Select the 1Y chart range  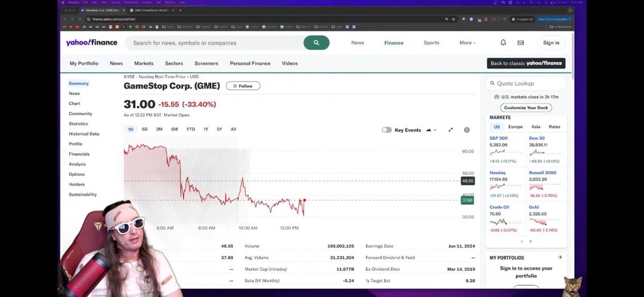pyautogui.click(x=206, y=129)
